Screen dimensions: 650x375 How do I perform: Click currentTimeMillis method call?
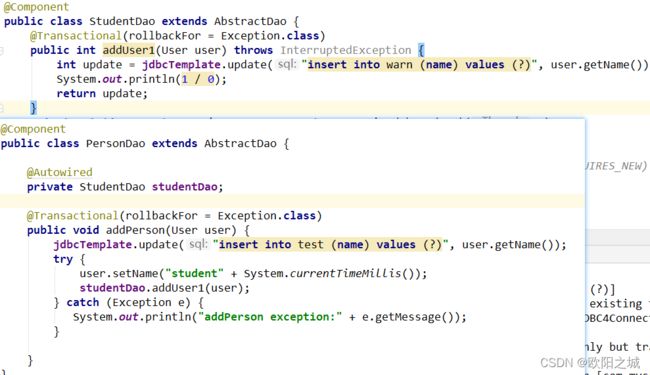coord(345,273)
